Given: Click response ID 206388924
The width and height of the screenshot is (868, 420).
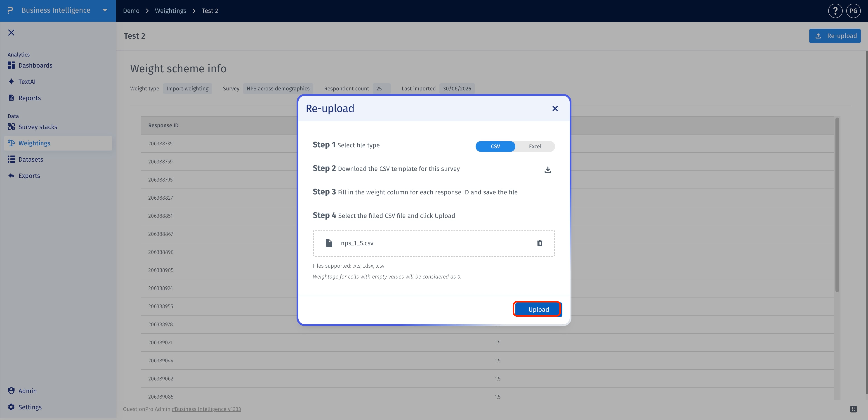Looking at the screenshot, I should [160, 288].
